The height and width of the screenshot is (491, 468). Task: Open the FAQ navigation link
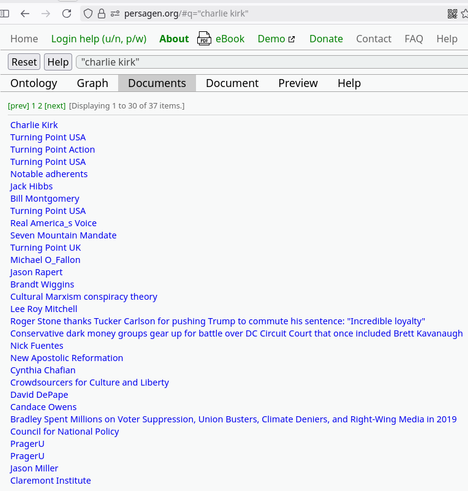pos(414,39)
